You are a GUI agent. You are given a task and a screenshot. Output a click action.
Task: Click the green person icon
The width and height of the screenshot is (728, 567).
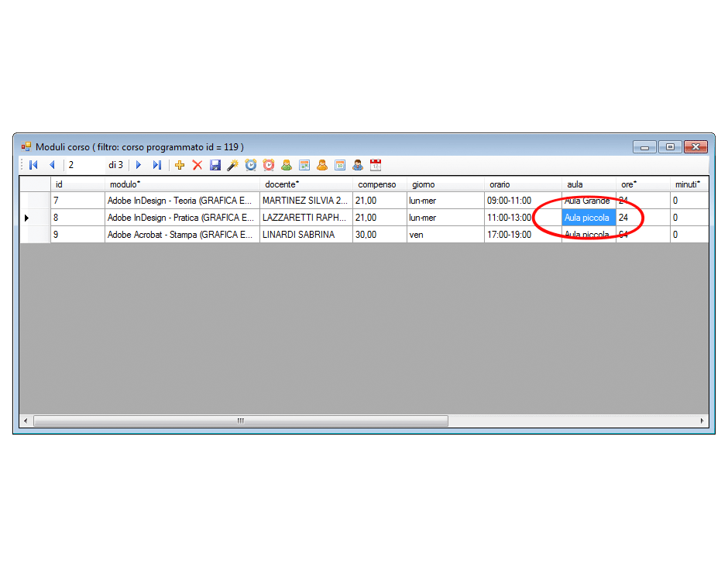click(x=287, y=165)
